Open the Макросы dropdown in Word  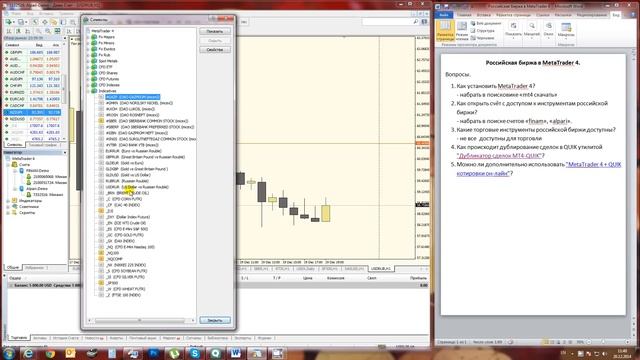click(x=566, y=30)
